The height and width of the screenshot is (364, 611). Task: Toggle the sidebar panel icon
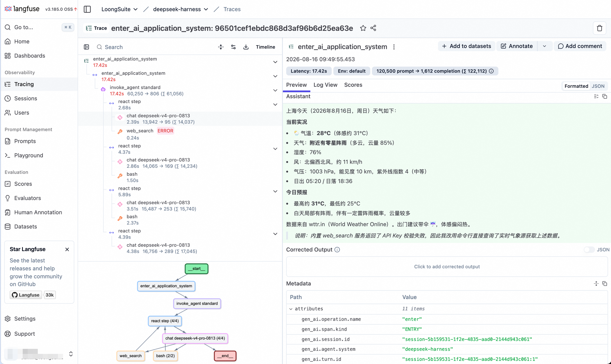(x=87, y=9)
